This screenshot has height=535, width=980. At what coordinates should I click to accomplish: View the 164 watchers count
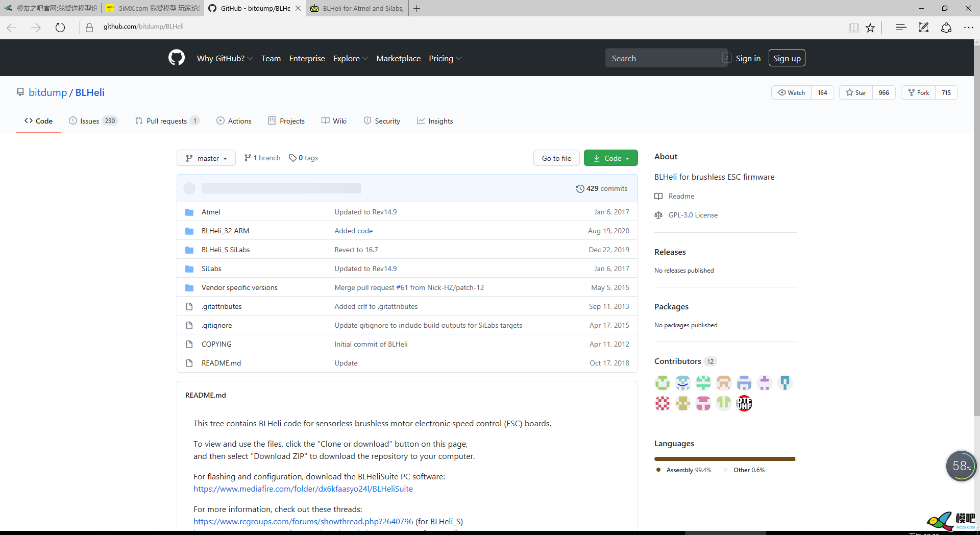click(x=822, y=92)
